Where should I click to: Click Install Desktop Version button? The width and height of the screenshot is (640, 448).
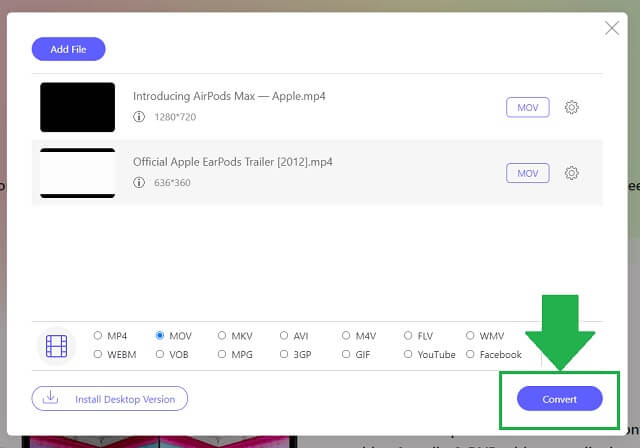(110, 399)
